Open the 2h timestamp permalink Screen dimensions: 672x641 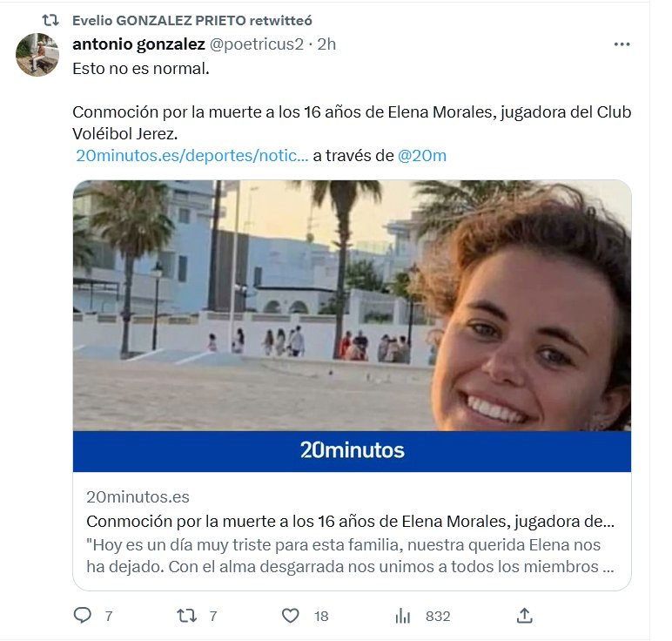(x=326, y=44)
